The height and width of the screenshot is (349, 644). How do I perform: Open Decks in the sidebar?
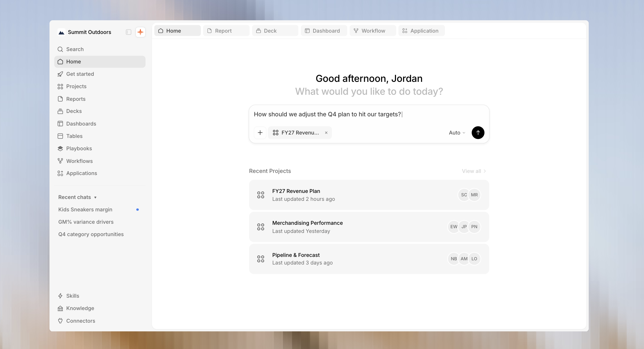pyautogui.click(x=100, y=111)
